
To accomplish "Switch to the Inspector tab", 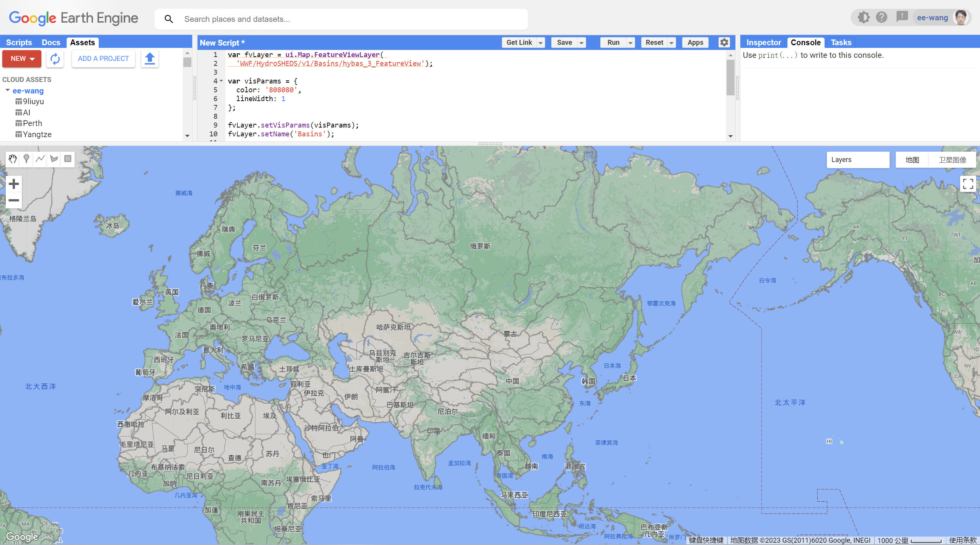I will [x=764, y=43].
